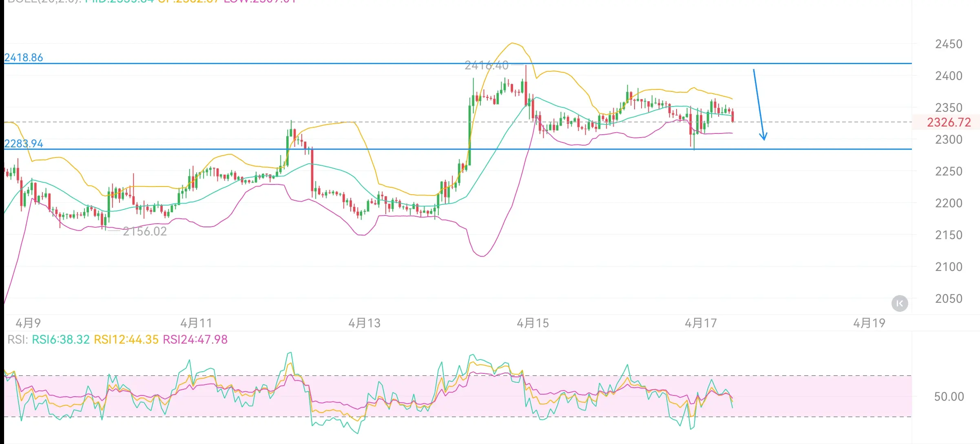Click the 4月13 date label on axis
This screenshot has width=980, height=444.
(x=364, y=323)
